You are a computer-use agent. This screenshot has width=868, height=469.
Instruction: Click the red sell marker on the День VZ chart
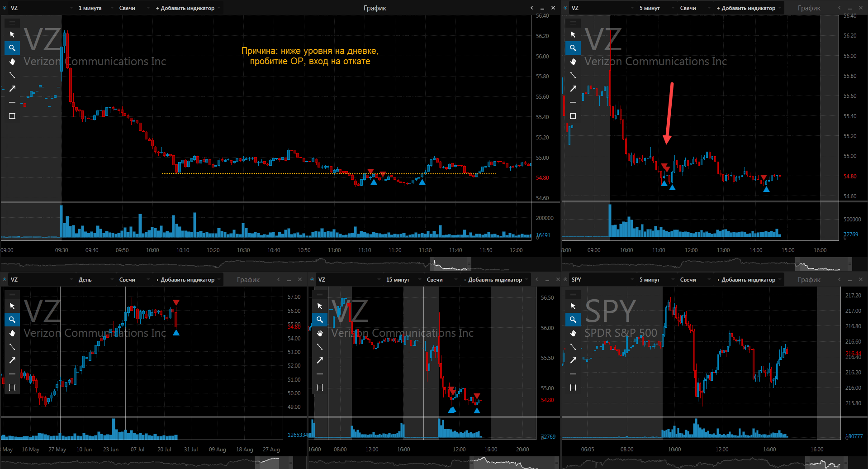[176, 302]
